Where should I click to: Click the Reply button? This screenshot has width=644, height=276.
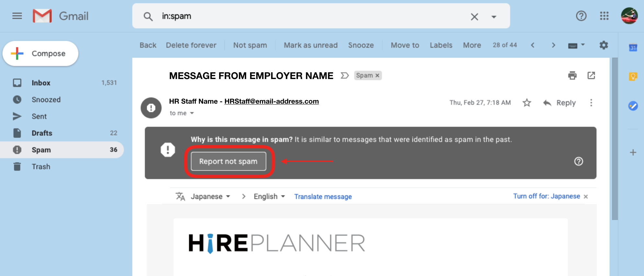[559, 103]
